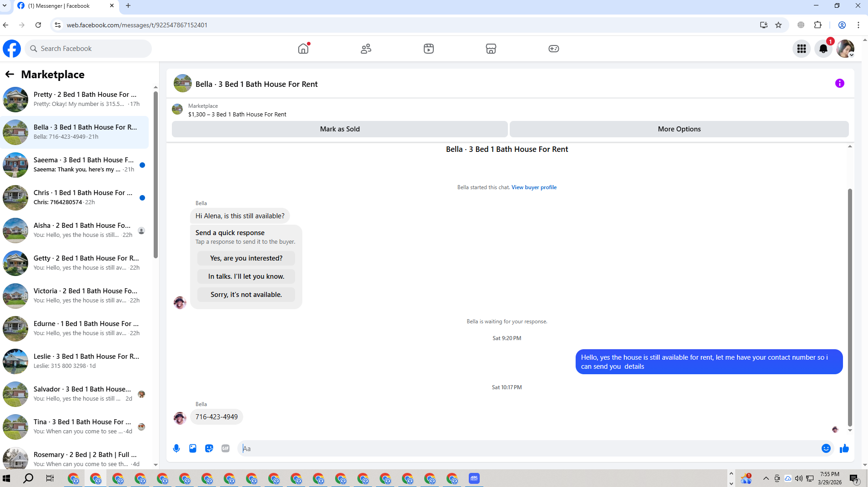
Task: Open tab search dropdown arrow
Action: [5, 6]
